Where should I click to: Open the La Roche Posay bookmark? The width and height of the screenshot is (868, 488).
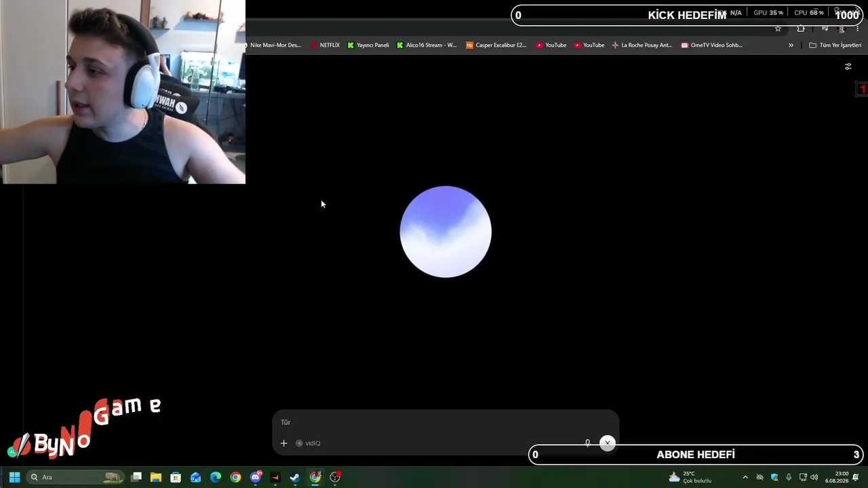[x=642, y=45]
